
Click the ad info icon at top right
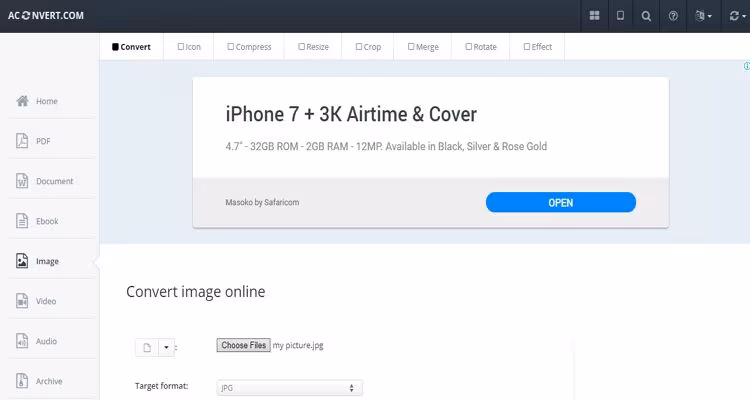point(746,66)
